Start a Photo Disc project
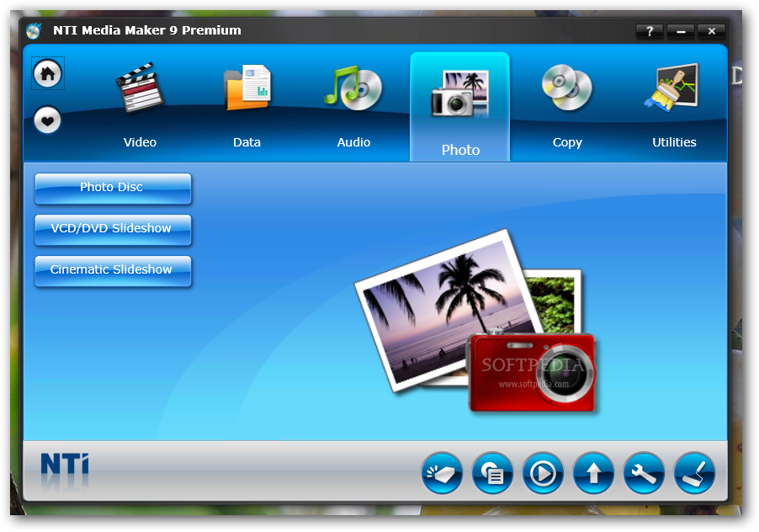The width and height of the screenshot is (759, 532). click(x=114, y=189)
